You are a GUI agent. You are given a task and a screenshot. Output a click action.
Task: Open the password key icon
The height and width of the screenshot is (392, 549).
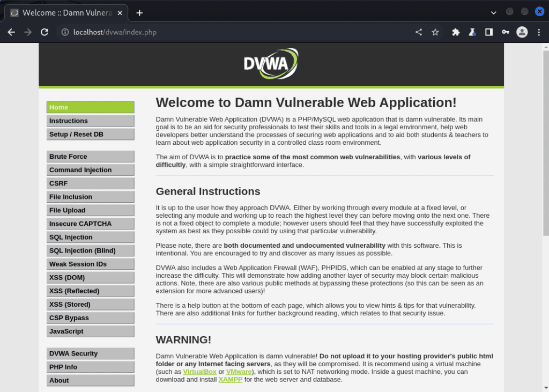click(x=505, y=32)
